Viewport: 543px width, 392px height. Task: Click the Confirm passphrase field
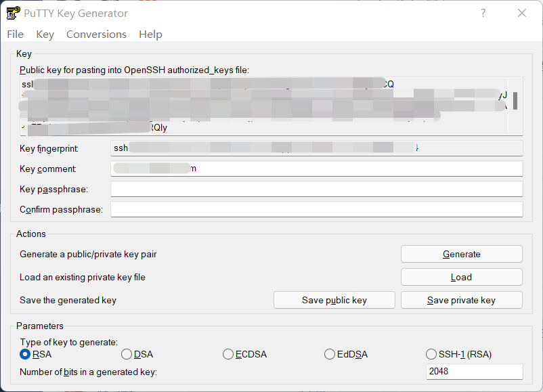point(316,209)
